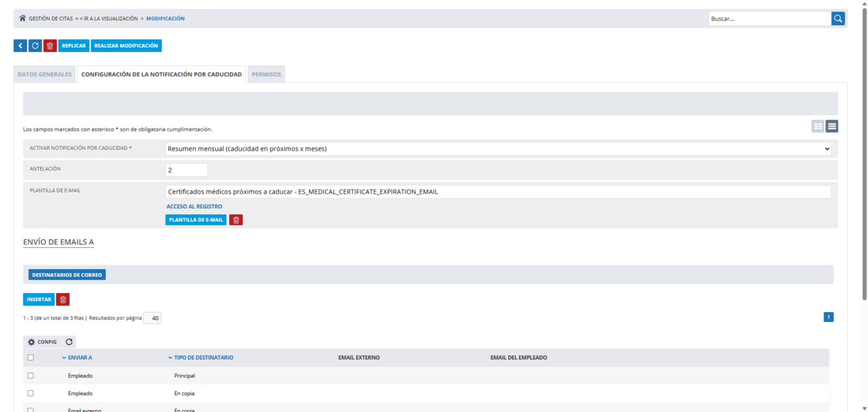The width and height of the screenshot is (868, 412).
Task: Click the red trash icon beside Insertar
Action: click(x=63, y=299)
